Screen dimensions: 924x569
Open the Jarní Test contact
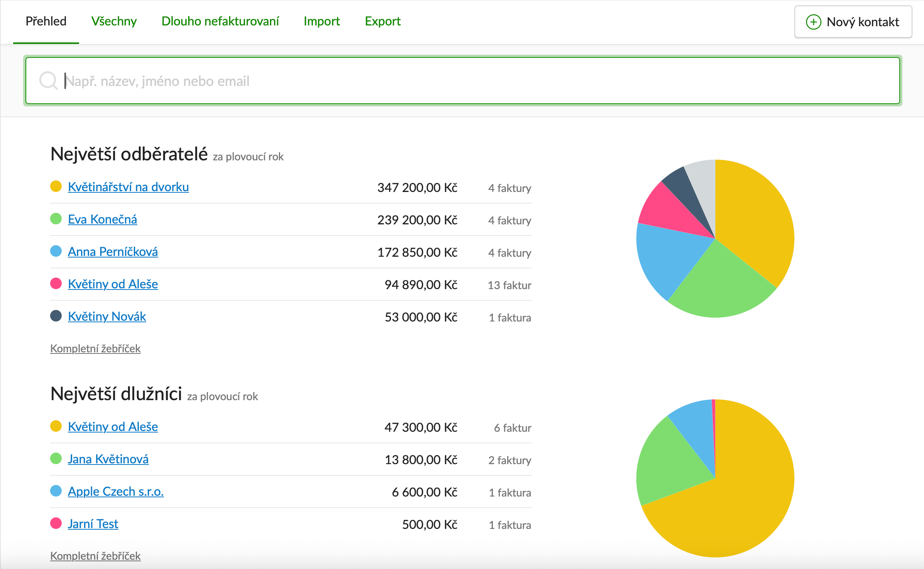[x=93, y=524]
